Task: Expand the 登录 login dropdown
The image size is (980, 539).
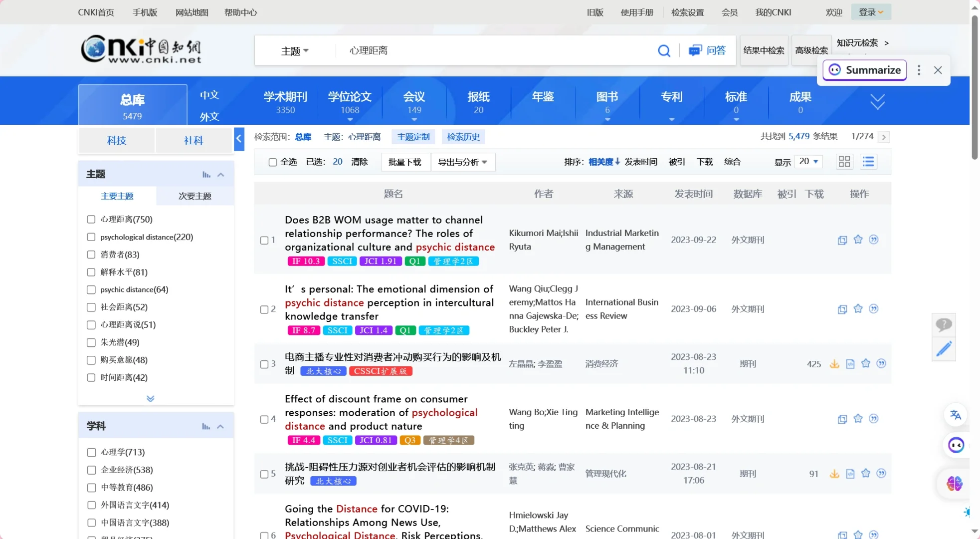Action: (x=871, y=11)
